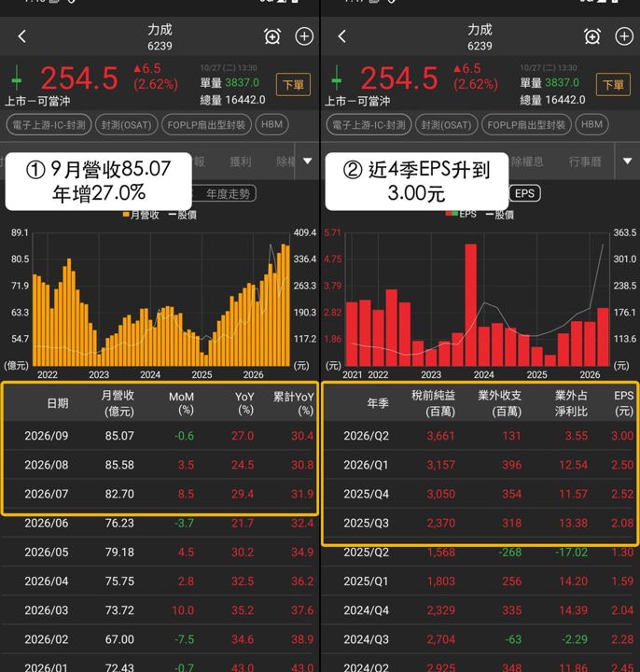
Task: Tap 下單 order button in left panel
Action: (294, 84)
